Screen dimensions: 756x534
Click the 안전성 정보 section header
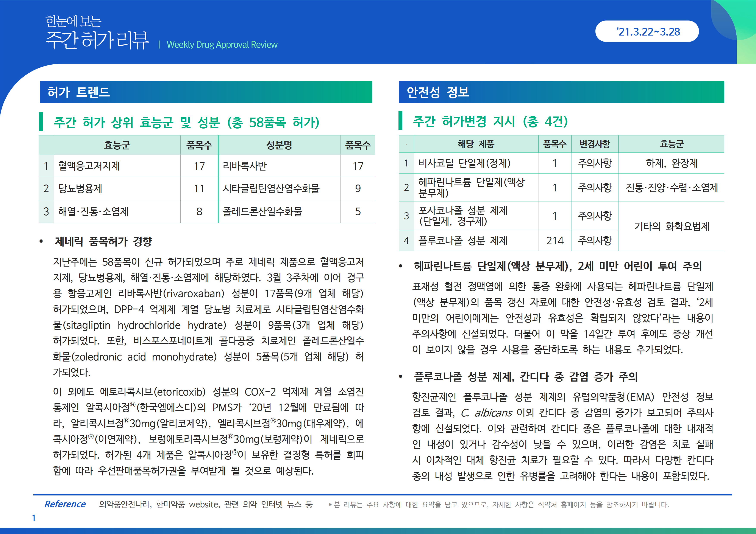click(x=438, y=92)
